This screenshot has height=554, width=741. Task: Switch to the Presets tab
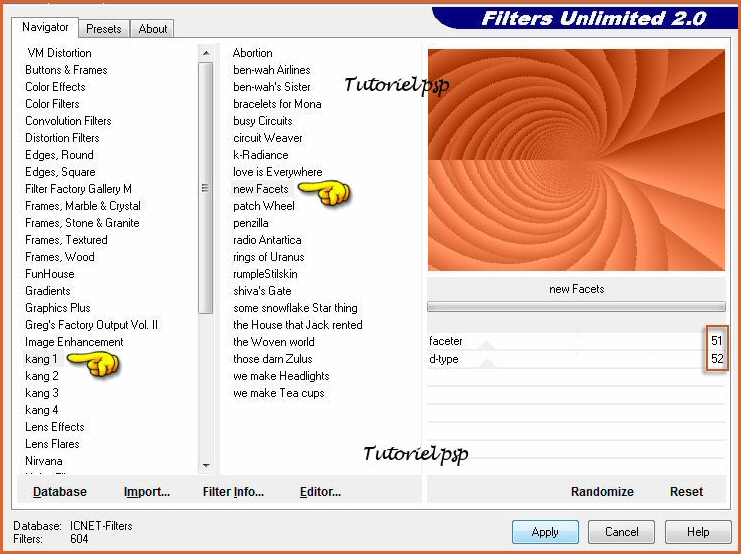pos(103,29)
